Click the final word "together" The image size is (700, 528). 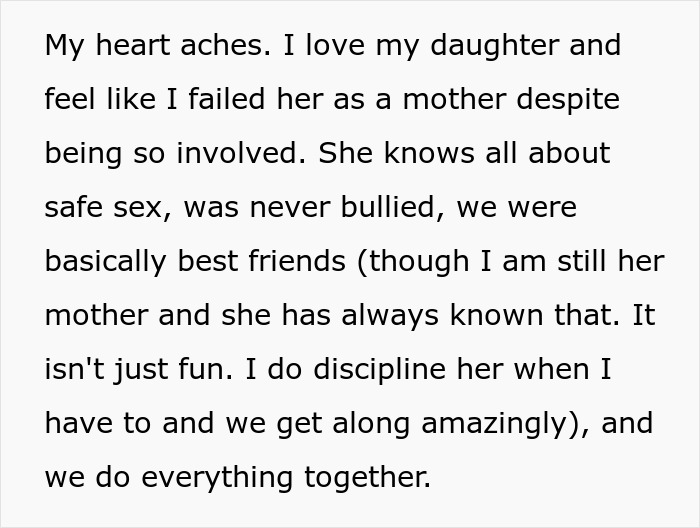pos(367,478)
